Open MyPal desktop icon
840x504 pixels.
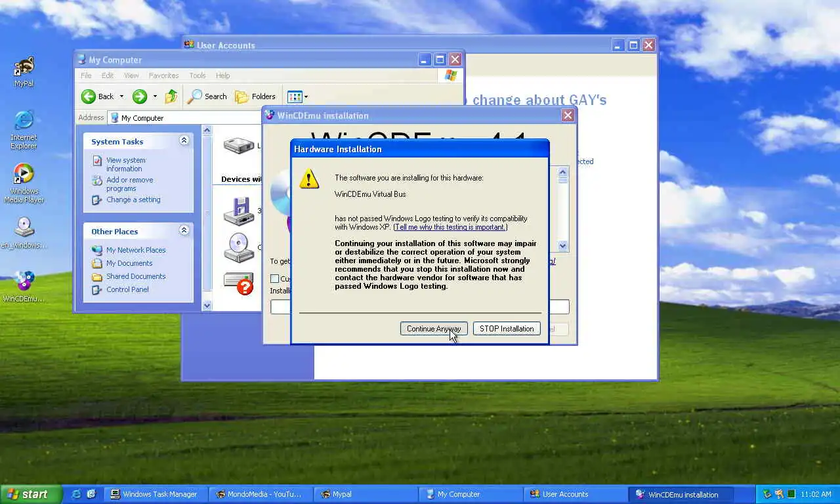[24, 72]
